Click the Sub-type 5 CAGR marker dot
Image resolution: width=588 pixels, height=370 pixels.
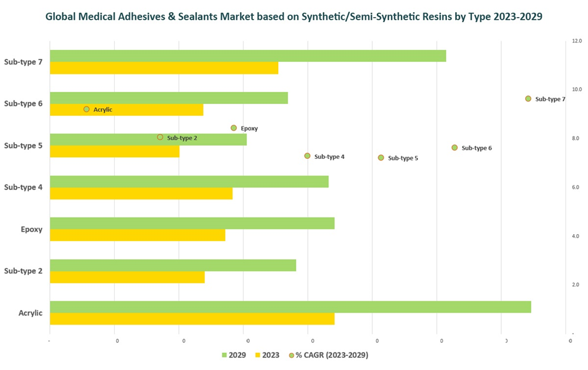tap(381, 158)
